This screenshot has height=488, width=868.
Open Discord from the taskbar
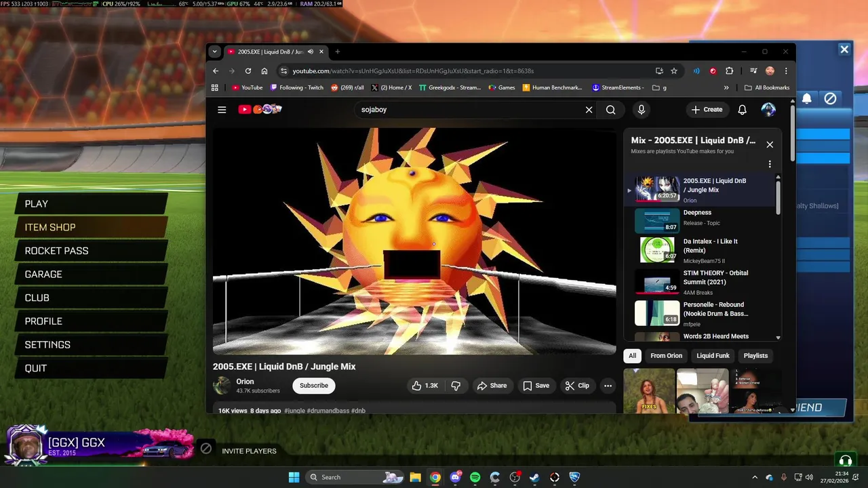455,477
